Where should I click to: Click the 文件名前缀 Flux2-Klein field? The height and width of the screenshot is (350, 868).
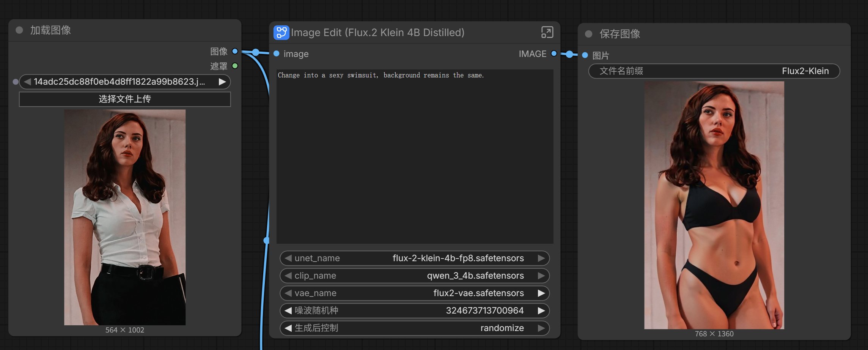[714, 71]
